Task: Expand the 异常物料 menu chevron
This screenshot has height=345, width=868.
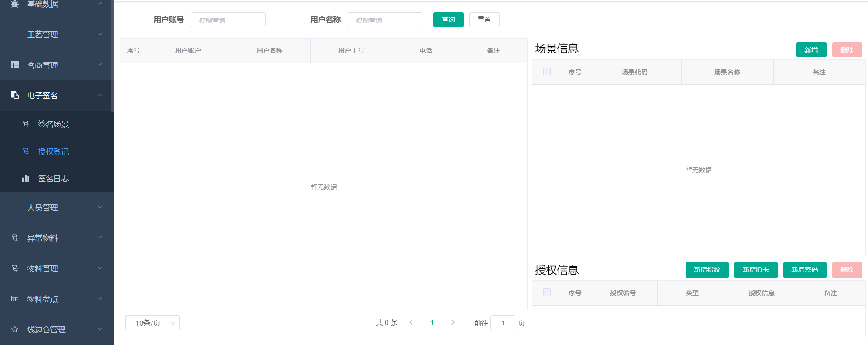Action: (100, 238)
